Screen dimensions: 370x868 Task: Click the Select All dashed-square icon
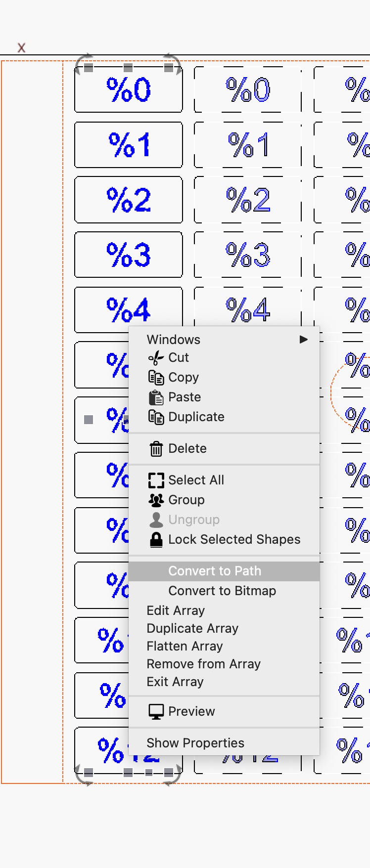tap(156, 480)
